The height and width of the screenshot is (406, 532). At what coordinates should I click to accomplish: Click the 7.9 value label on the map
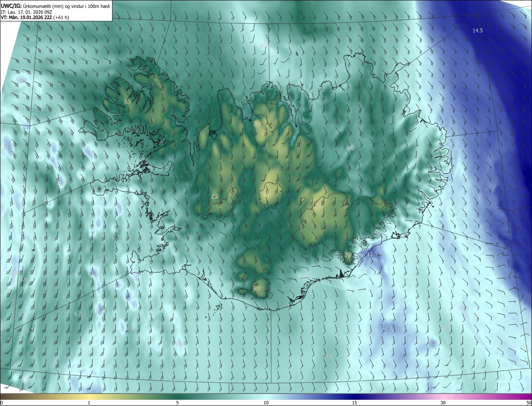pyautogui.click(x=328, y=356)
